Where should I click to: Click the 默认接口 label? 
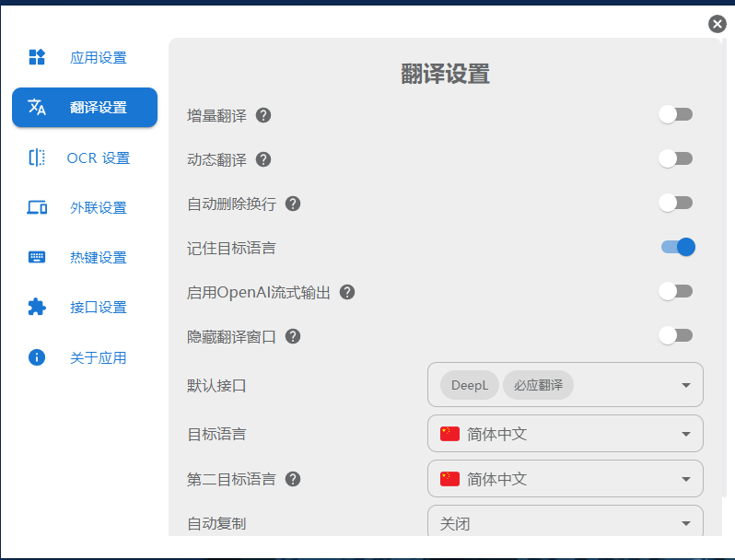[216, 385]
